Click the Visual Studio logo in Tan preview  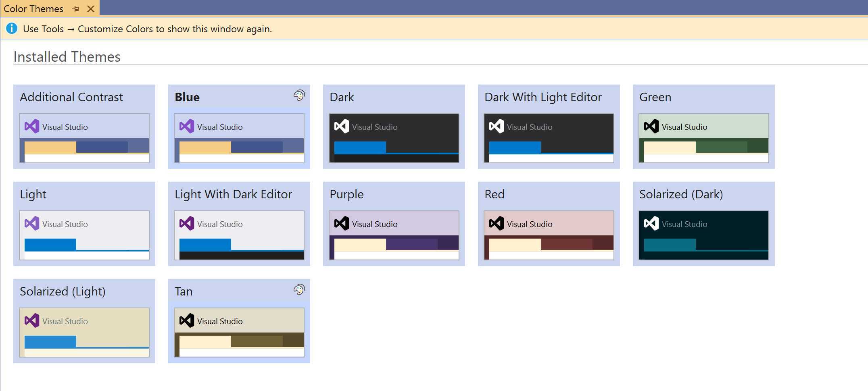click(187, 320)
